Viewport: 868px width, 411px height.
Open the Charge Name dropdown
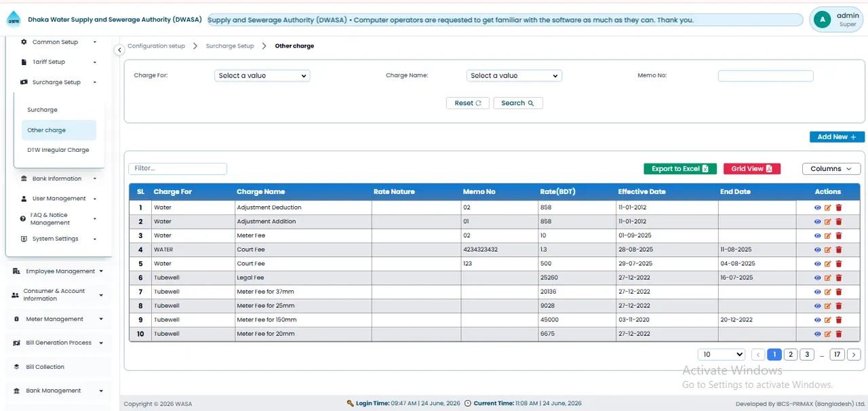pyautogui.click(x=514, y=76)
